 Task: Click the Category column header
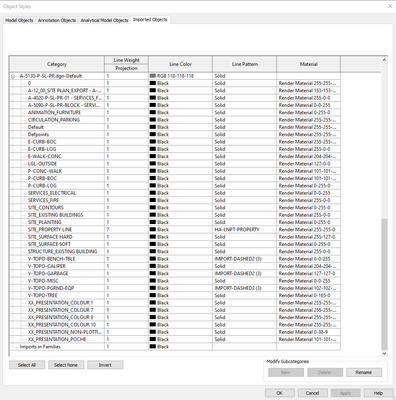pos(57,64)
